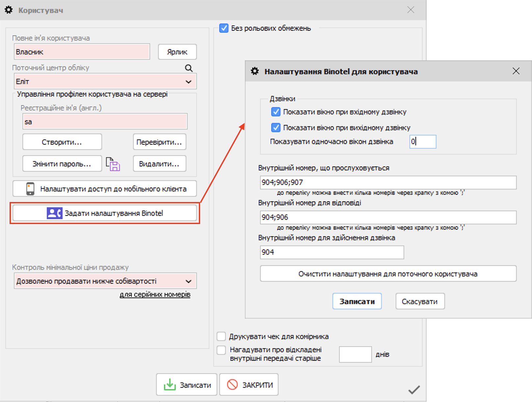Close the Binotel settings dialog
The height and width of the screenshot is (402, 532).
tap(516, 71)
